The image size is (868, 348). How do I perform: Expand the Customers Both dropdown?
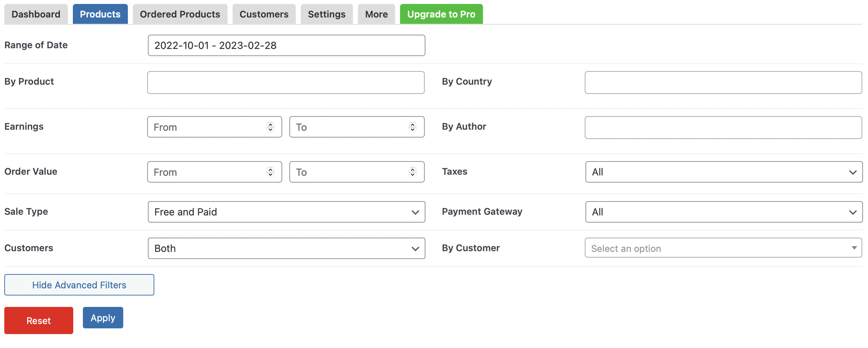point(286,248)
